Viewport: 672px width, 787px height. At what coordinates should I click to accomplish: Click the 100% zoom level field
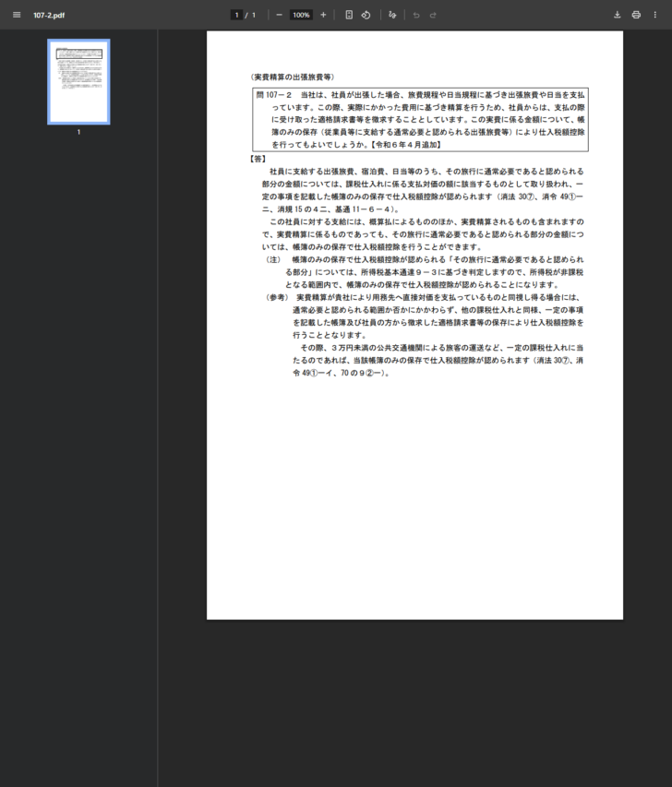pos(301,15)
